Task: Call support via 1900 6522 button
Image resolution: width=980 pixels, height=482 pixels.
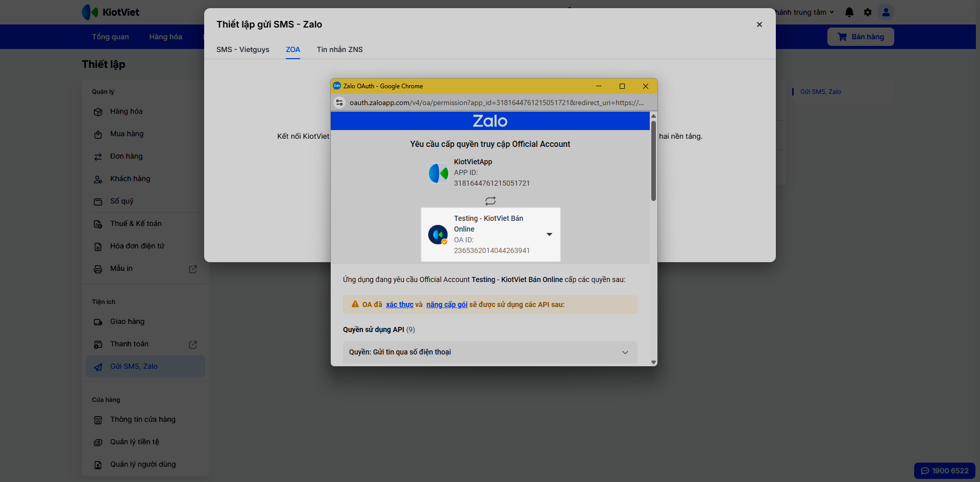Action: coord(944,471)
